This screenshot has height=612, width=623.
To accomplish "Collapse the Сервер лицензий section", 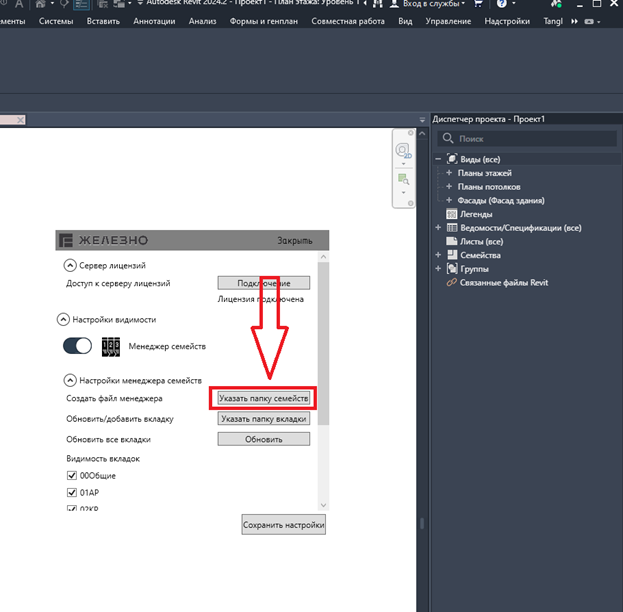I will (x=70, y=265).
